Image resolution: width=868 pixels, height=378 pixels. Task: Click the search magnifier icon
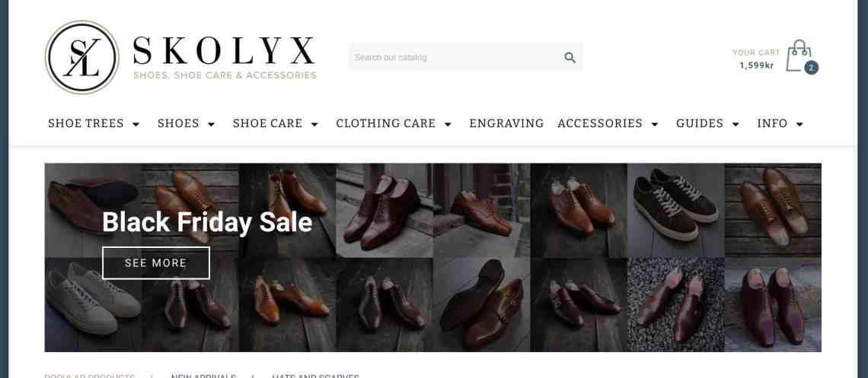click(570, 58)
